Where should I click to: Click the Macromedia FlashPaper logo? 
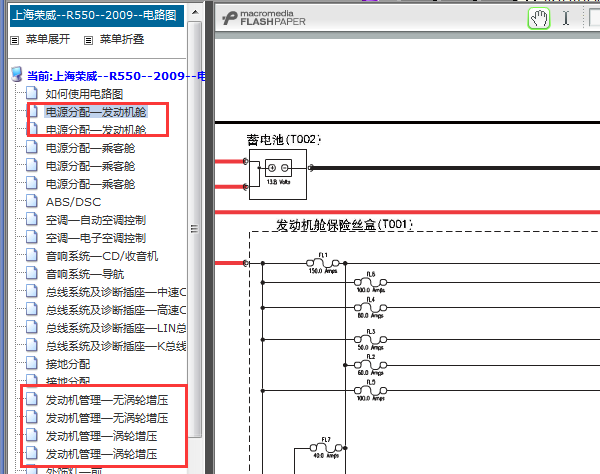[264, 18]
